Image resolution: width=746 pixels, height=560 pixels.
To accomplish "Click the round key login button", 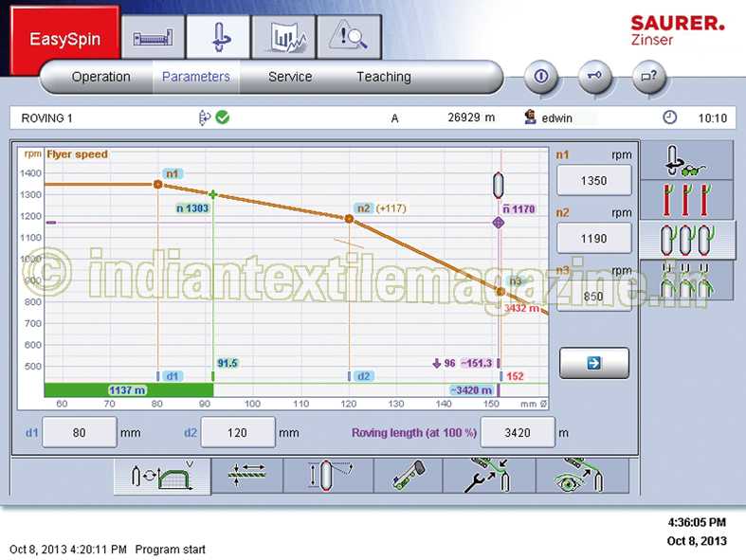I will pyautogui.click(x=594, y=76).
